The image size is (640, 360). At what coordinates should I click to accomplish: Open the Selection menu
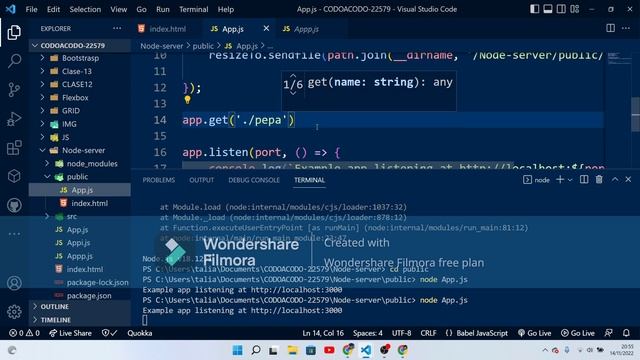tap(85, 9)
